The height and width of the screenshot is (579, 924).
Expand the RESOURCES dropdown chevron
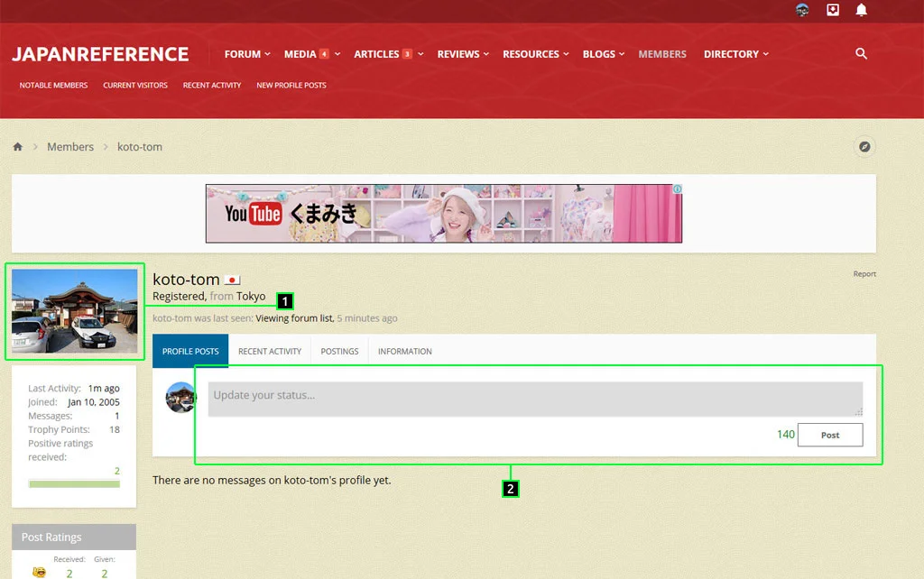(x=566, y=54)
